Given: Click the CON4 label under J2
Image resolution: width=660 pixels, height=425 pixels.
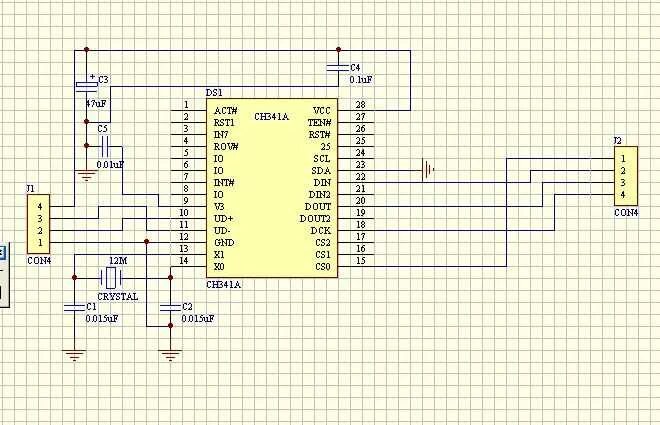Looking at the screenshot, I should click(626, 213).
